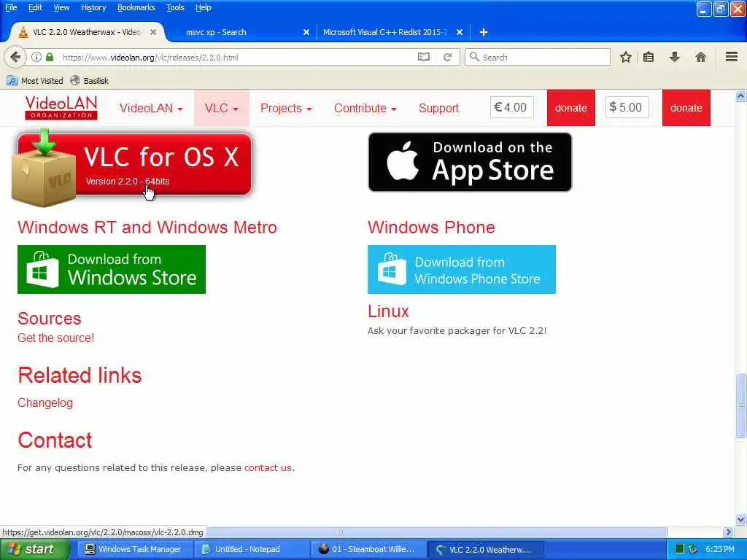
Task: Switch to 01 - Steamboat Willie taskbar item
Action: pos(368,549)
